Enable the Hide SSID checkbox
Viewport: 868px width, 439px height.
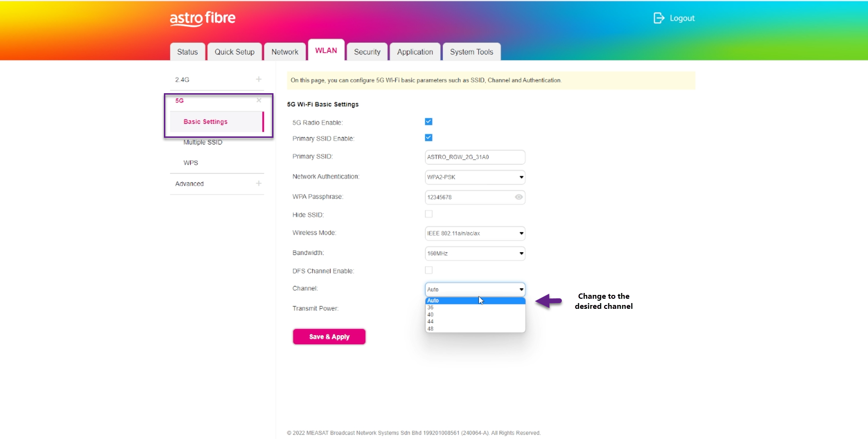point(429,214)
